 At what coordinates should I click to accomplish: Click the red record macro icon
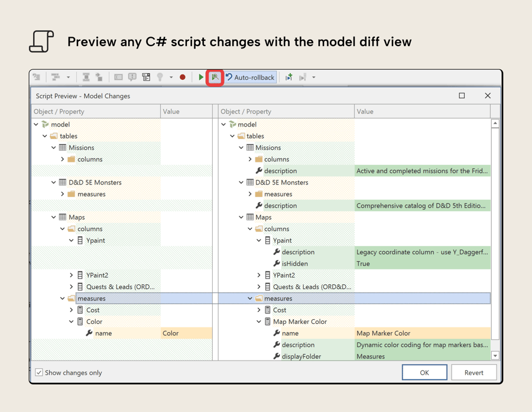183,77
